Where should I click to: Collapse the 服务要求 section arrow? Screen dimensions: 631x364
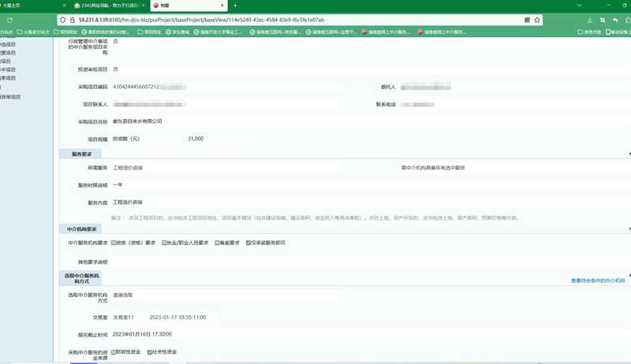click(x=629, y=154)
